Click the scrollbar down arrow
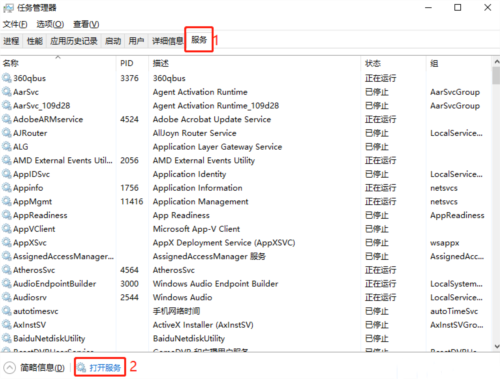 [x=496, y=347]
